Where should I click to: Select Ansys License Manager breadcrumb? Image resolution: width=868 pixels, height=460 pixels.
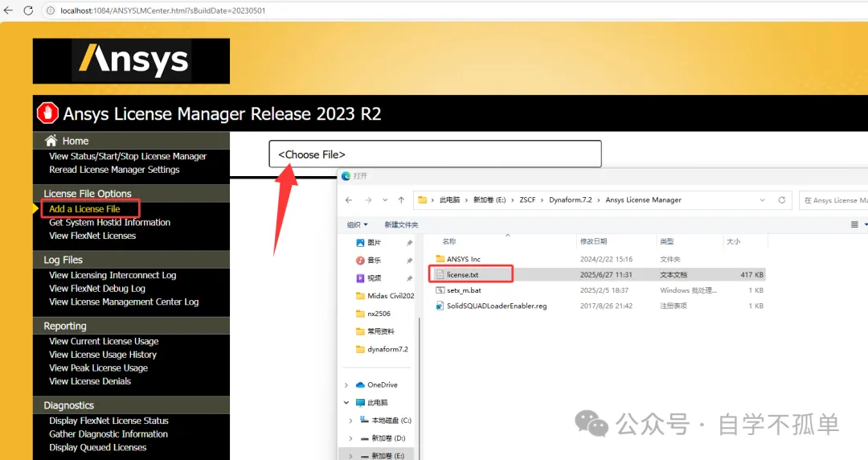coord(643,200)
